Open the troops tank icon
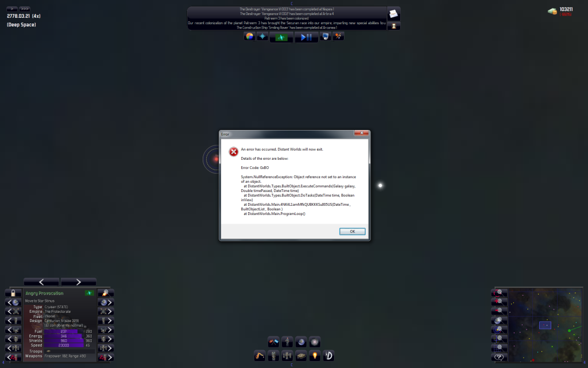Viewport: 588px width, 368px height. coord(301,355)
